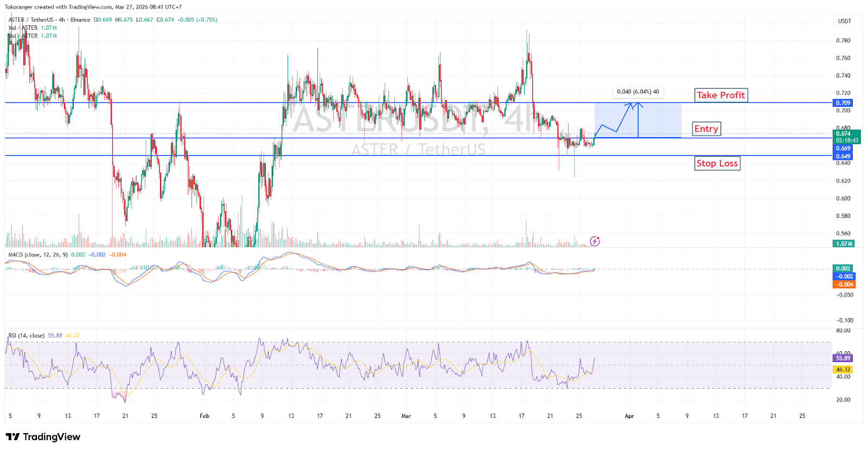Click the Take Profit text label
This screenshot has width=868, height=451.
[x=720, y=95]
